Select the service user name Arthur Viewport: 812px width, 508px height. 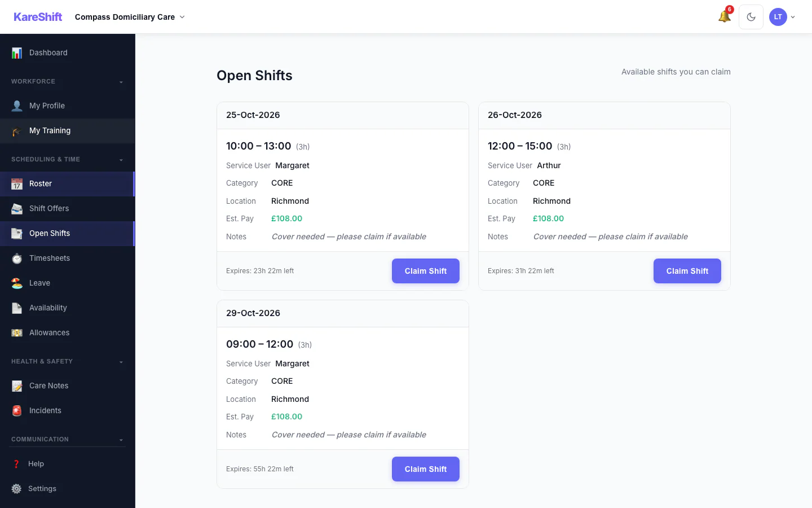click(549, 165)
